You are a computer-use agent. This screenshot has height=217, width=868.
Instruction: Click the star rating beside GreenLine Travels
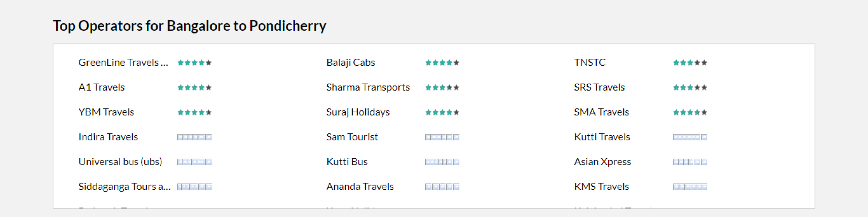coord(195,63)
